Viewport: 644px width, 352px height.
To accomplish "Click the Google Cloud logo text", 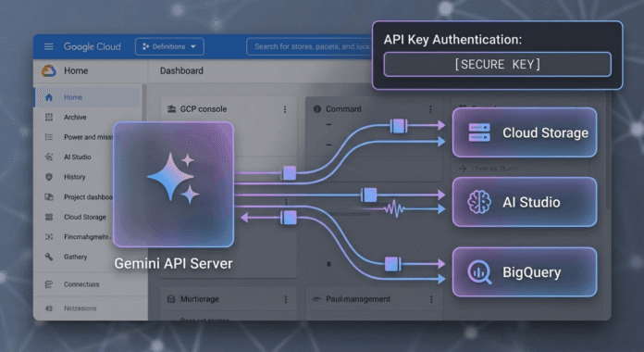I will pos(92,46).
